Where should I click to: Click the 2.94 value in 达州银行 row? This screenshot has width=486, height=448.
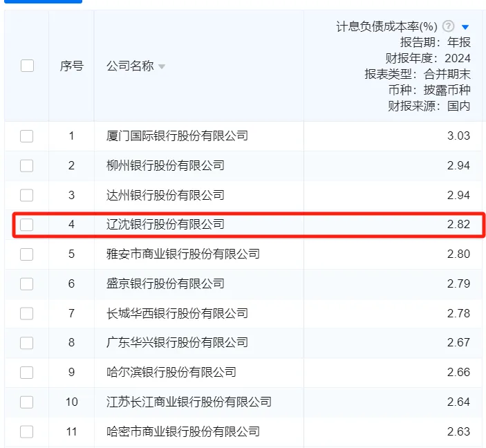[458, 195]
